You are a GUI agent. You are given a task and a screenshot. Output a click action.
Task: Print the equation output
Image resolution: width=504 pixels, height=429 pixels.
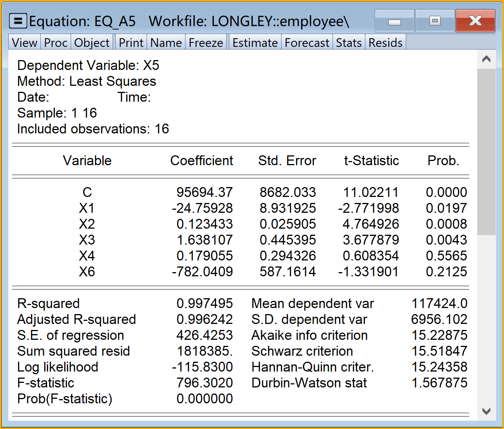tap(131, 43)
